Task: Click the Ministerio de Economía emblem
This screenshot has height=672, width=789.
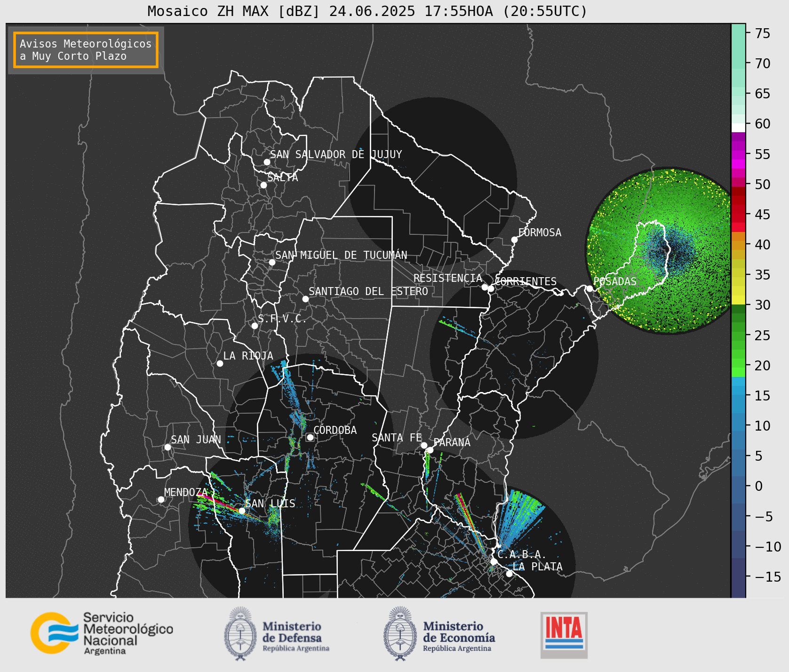Action: 400,633
